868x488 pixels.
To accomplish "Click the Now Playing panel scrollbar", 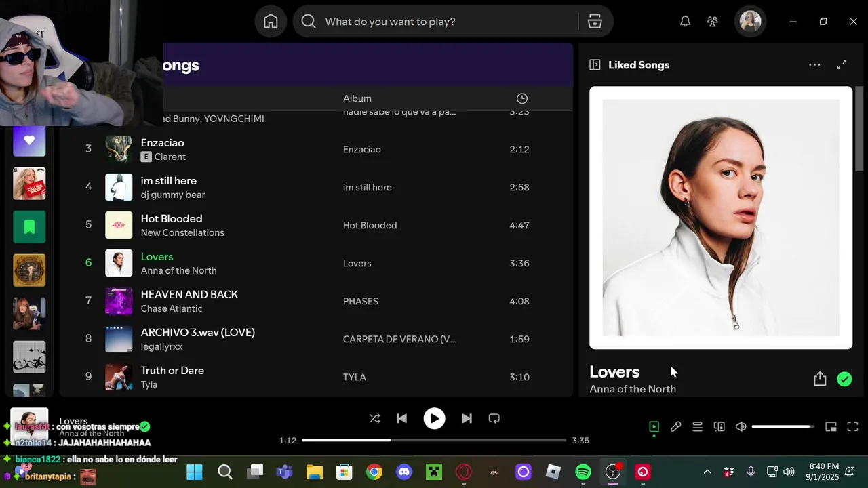I will [859, 129].
